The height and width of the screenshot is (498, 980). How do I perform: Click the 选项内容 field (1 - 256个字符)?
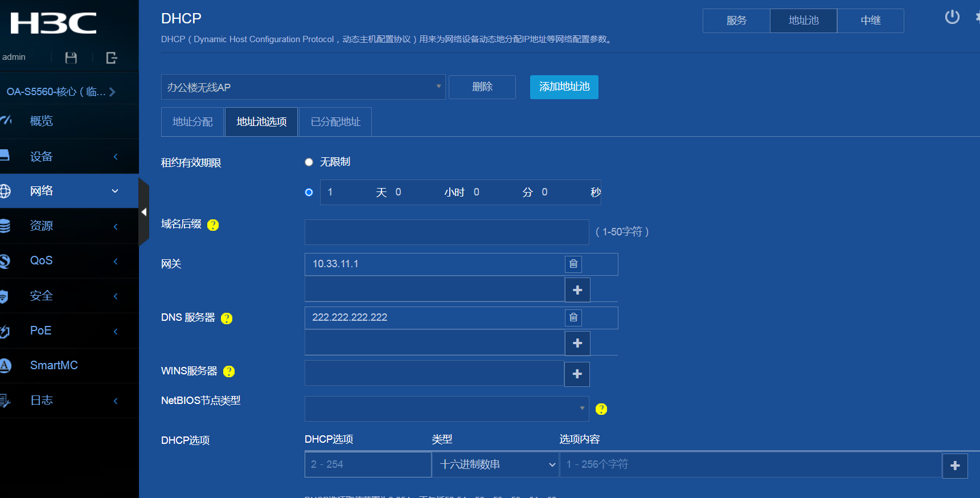pos(751,464)
